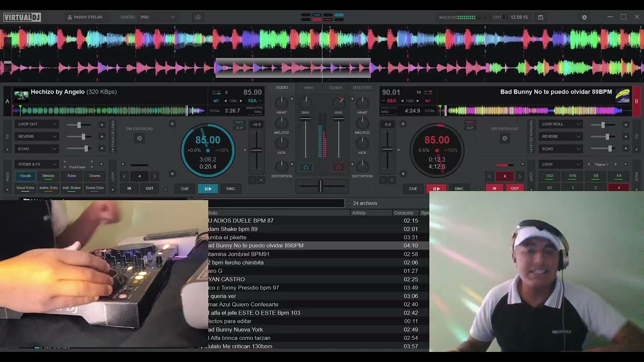Toggle SLIP mode on deck B
644x362 pixels.
point(470,128)
